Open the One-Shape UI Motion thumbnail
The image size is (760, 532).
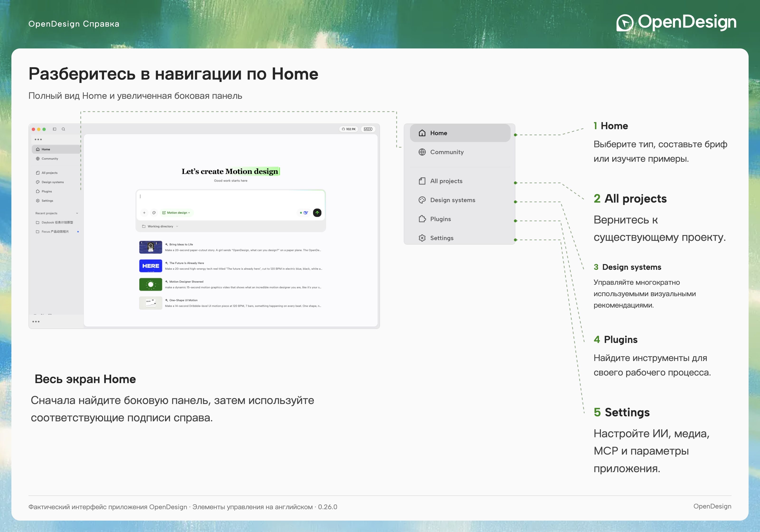[x=151, y=303]
